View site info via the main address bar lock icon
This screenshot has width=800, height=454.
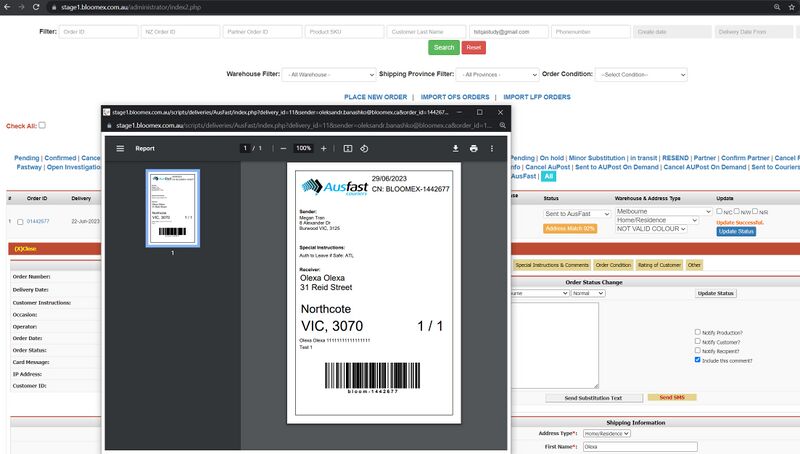pyautogui.click(x=54, y=7)
